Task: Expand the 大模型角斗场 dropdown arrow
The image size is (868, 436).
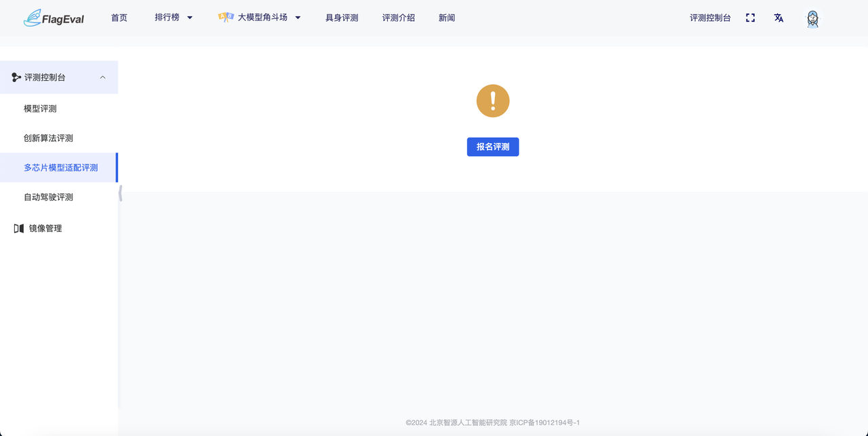Action: point(298,18)
